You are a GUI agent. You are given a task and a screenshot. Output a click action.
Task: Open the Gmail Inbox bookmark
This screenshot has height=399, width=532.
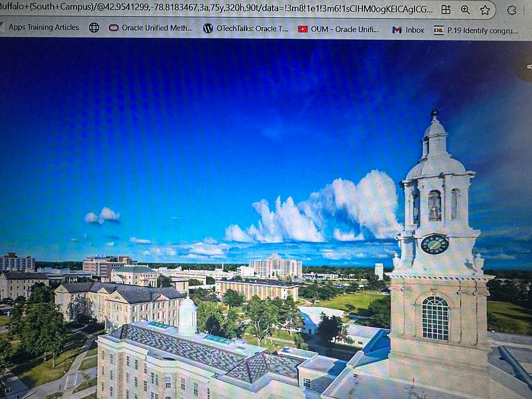coord(408,30)
